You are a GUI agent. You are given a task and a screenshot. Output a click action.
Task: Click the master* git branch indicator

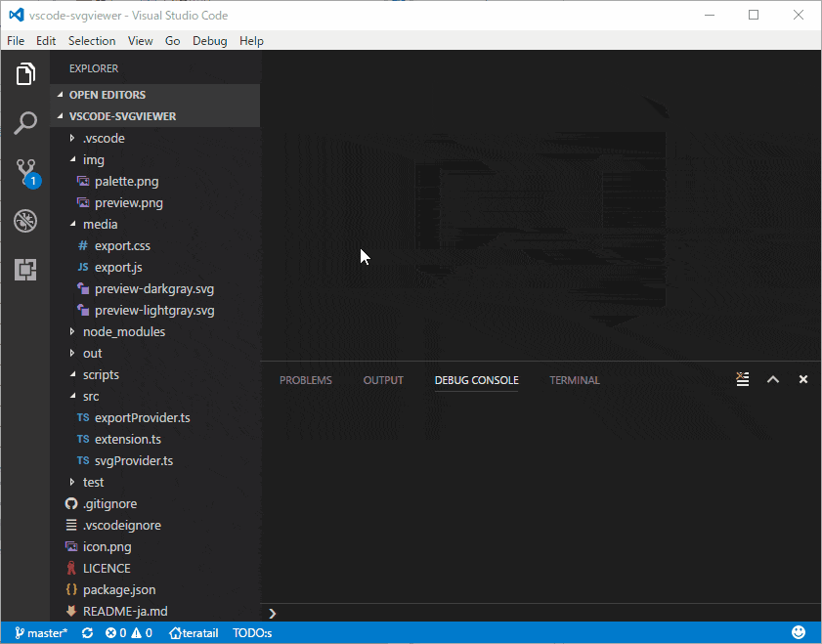click(x=41, y=633)
